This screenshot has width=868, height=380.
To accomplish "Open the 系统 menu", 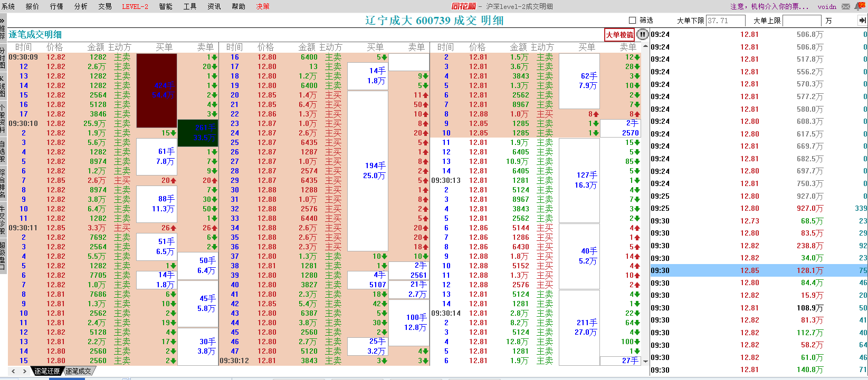I will pyautogui.click(x=8, y=6).
